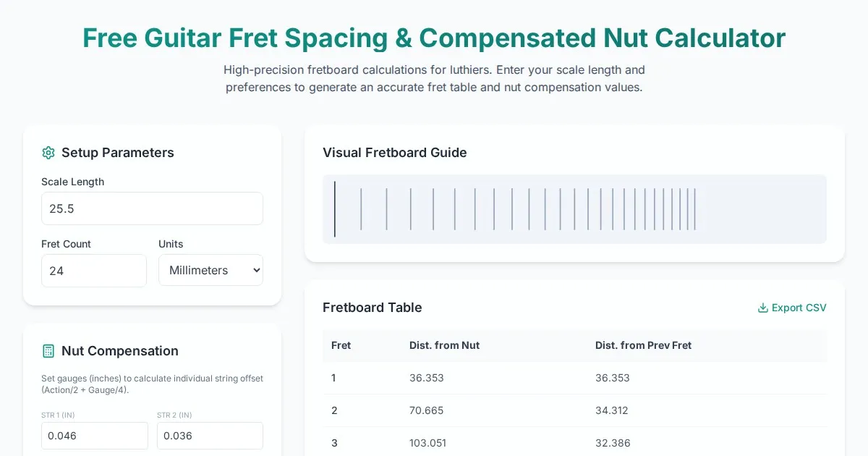868x456 pixels.
Task: Click the calculator icon beside Nut Compensation
Action: click(x=48, y=351)
